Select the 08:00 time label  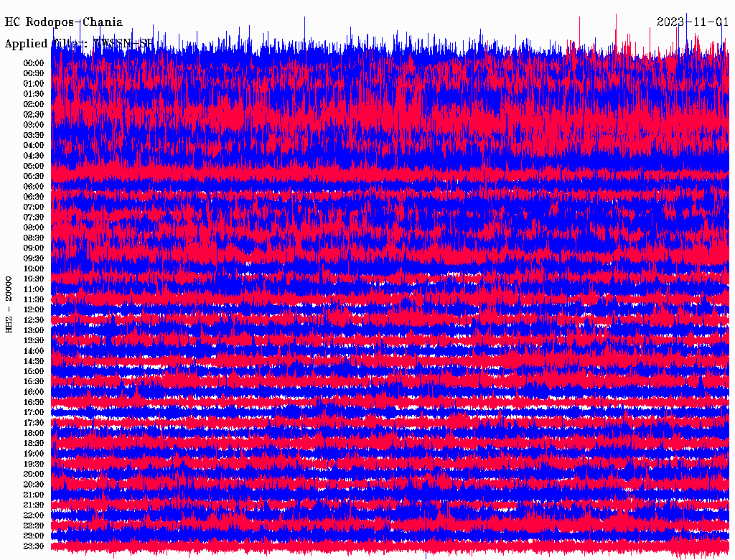pos(33,228)
